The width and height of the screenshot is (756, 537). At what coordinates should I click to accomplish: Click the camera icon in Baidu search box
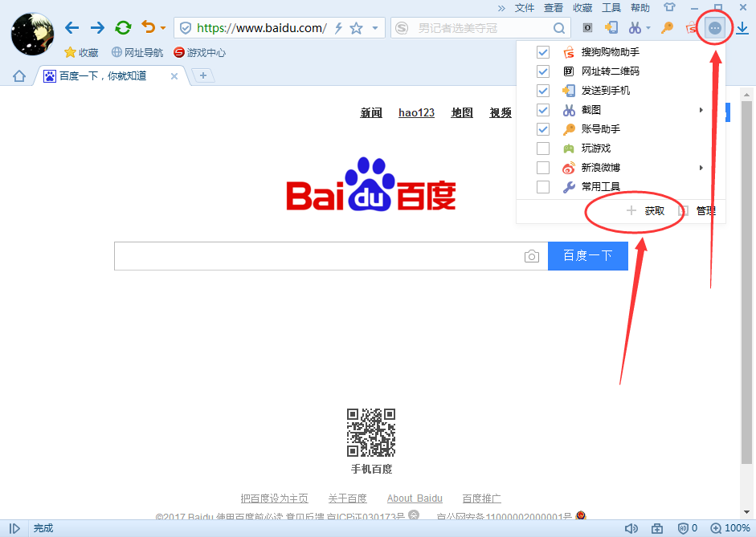pyautogui.click(x=532, y=255)
